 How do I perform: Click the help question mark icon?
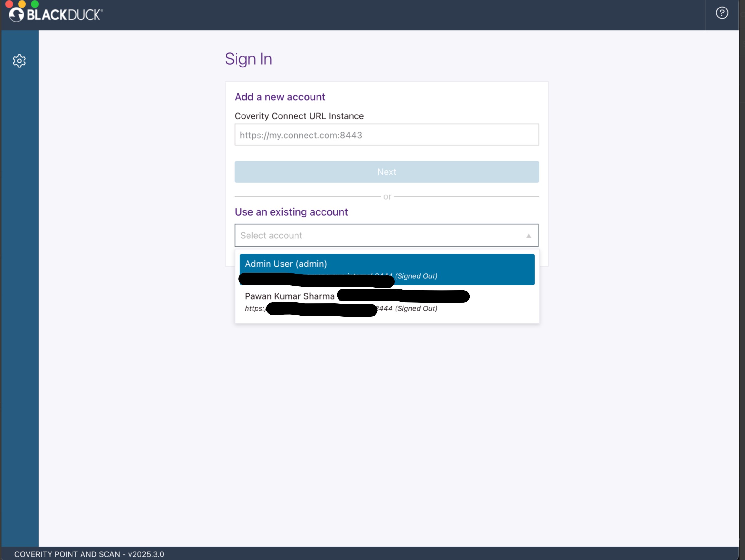tap(722, 13)
